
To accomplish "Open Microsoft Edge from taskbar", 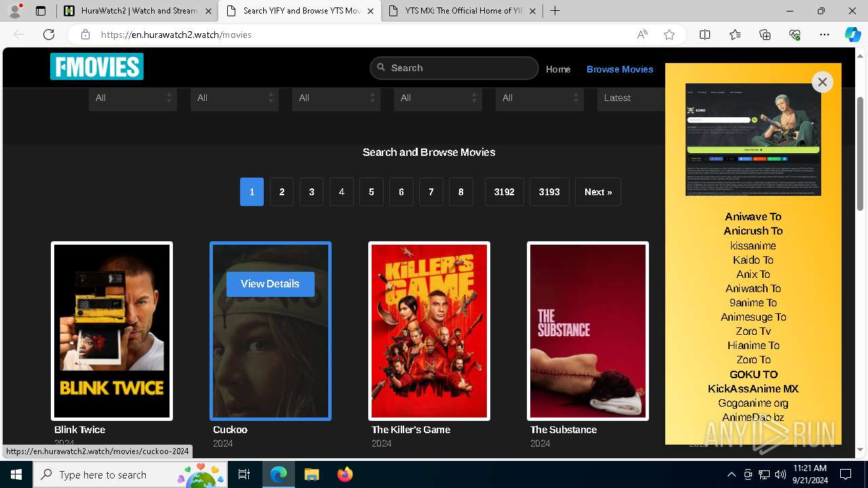I will [279, 474].
